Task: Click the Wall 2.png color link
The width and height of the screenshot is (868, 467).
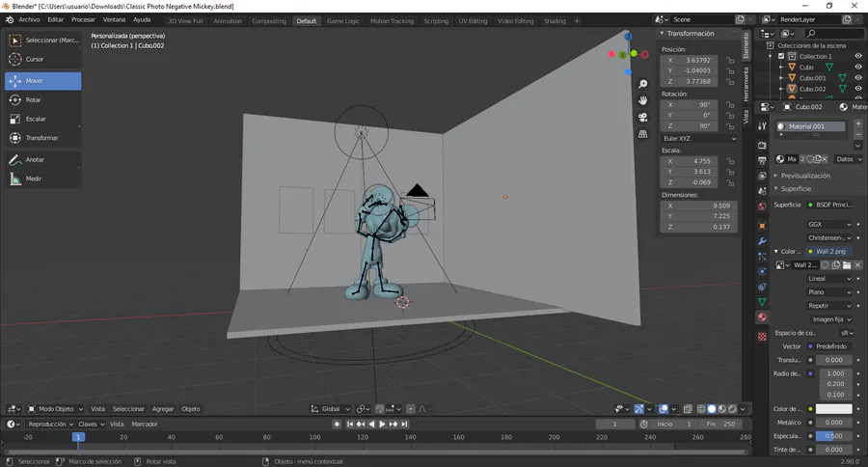Action: (x=829, y=252)
